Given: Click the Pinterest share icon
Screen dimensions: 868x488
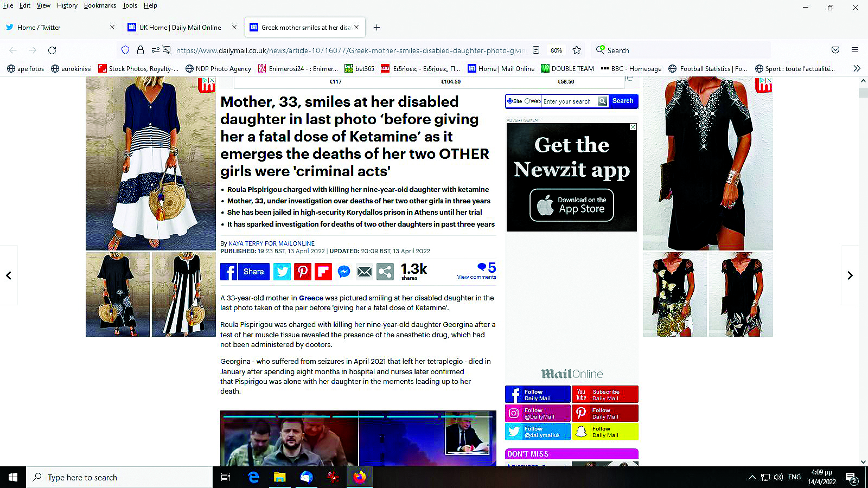Looking at the screenshot, I should tap(303, 272).
